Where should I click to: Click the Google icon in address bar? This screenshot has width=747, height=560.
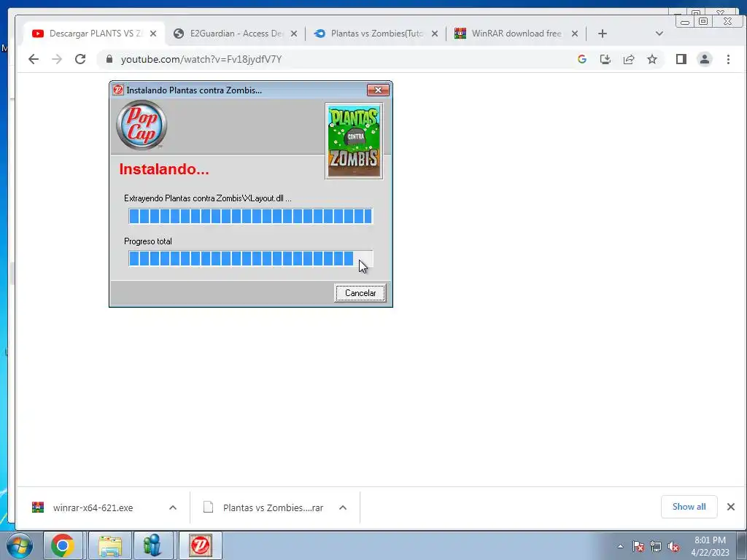pos(581,59)
